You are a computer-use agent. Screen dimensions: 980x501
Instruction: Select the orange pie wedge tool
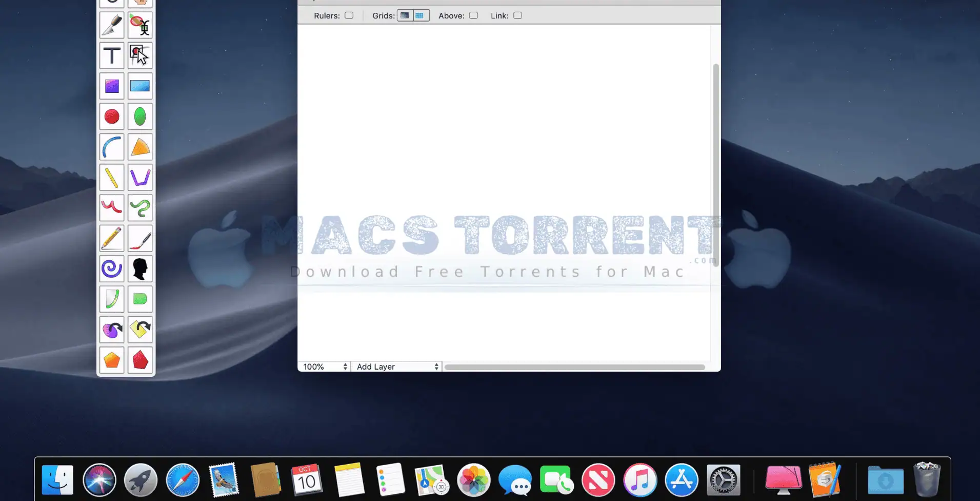(140, 147)
